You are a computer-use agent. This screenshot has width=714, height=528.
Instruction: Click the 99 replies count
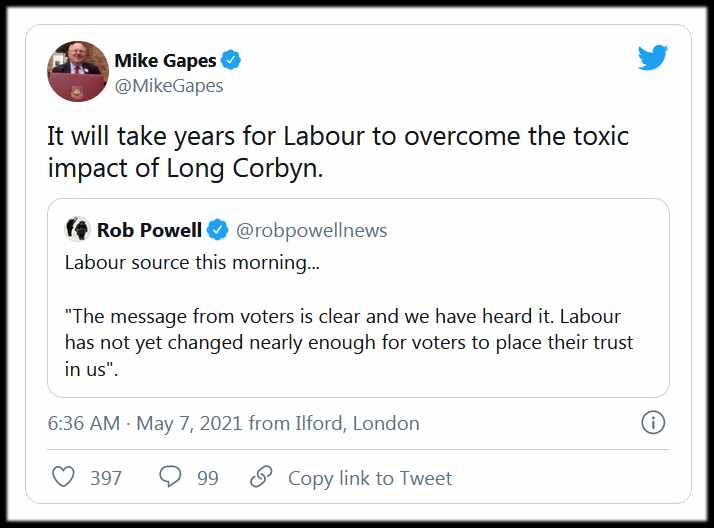coord(207,478)
